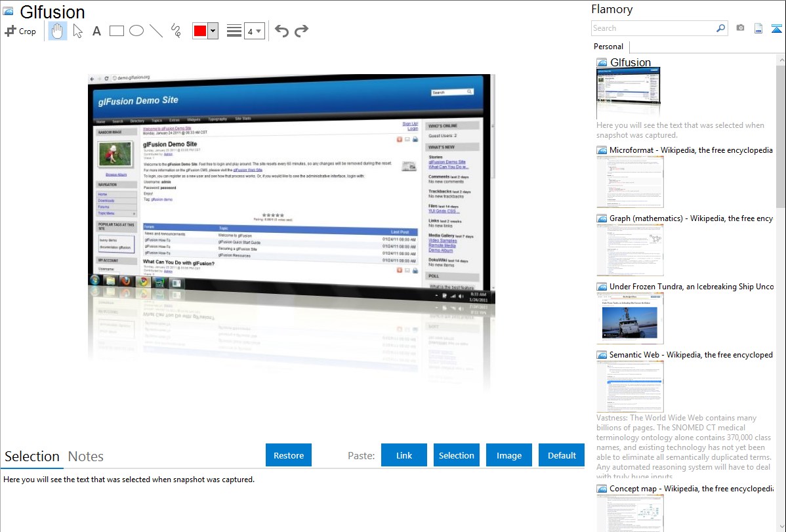Viewport: 786px width, 532px height.
Task: Click the Glfusion title icon
Action: 9,12
